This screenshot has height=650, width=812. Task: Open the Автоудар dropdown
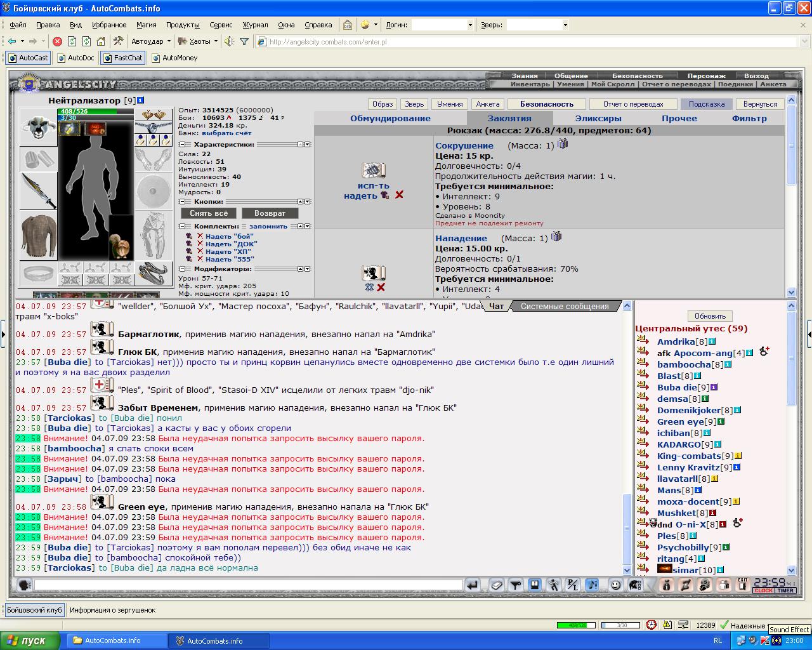[151, 41]
